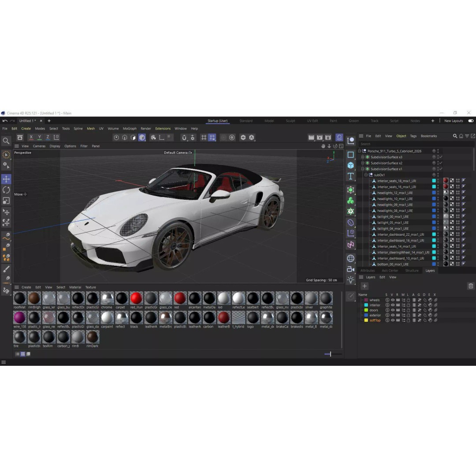Toggle lock on exterior layer
The image size is (476, 476).
pyautogui.click(x=408, y=315)
